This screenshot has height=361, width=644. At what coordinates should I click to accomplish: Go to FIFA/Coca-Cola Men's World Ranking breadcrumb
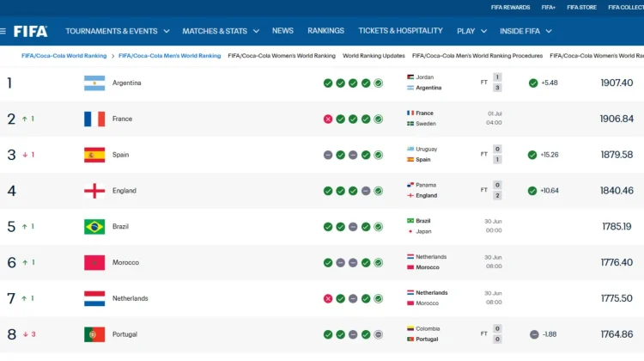coord(170,56)
